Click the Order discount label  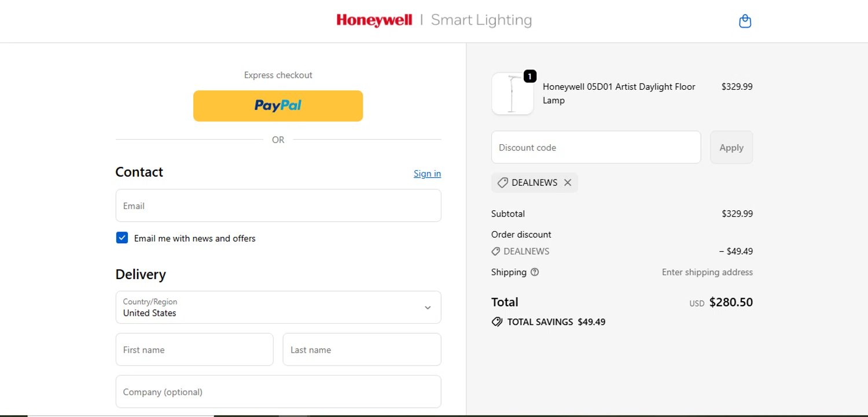pyautogui.click(x=521, y=235)
